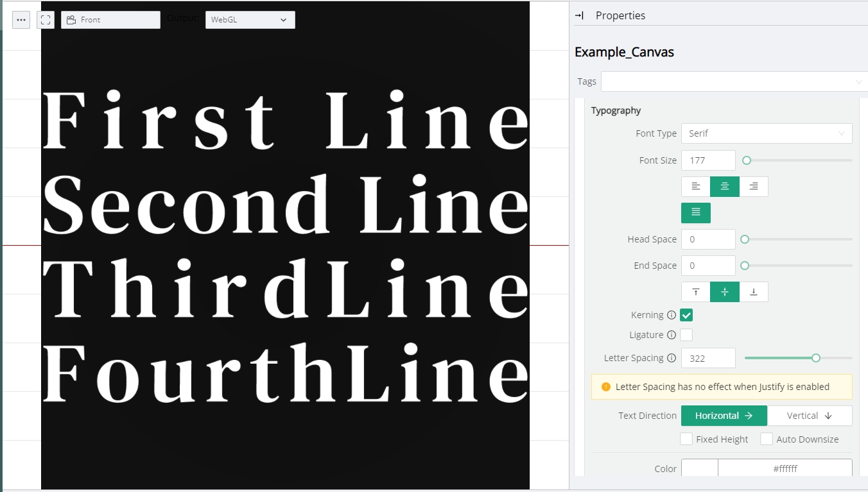Enable the Ligature checkbox

(687, 335)
